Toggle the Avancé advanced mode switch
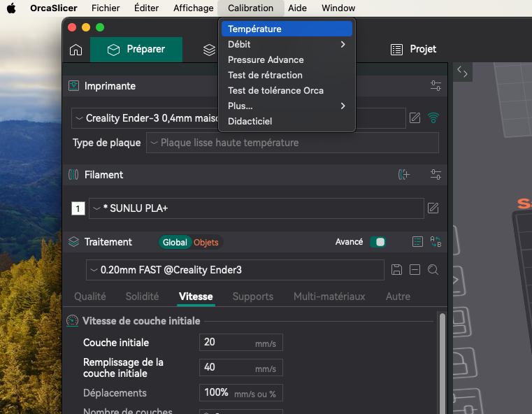 click(378, 242)
